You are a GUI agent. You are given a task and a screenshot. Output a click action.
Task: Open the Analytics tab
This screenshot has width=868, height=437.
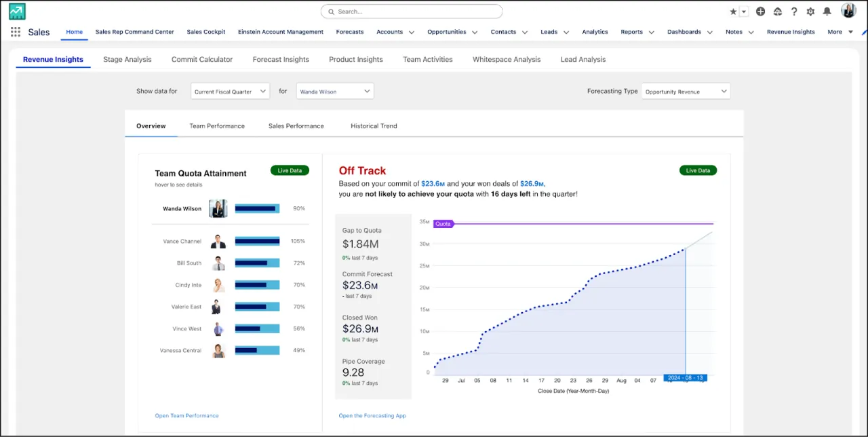[595, 32]
